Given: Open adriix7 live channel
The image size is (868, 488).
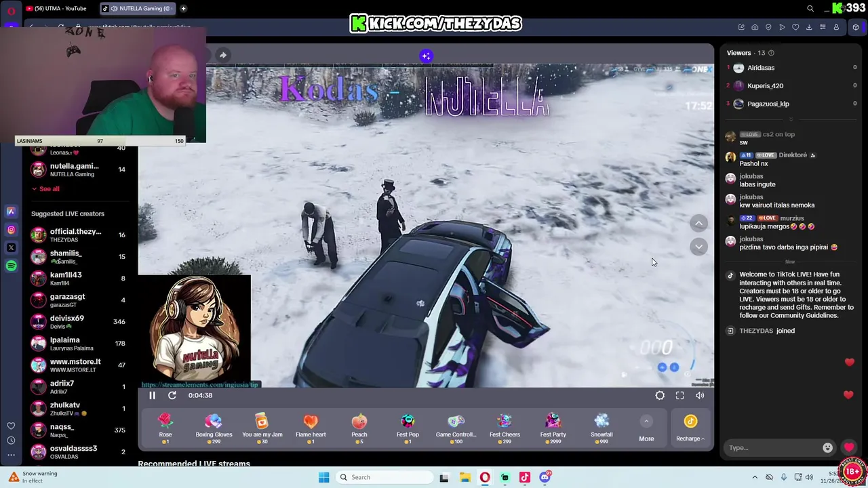Looking at the screenshot, I should coord(78,387).
